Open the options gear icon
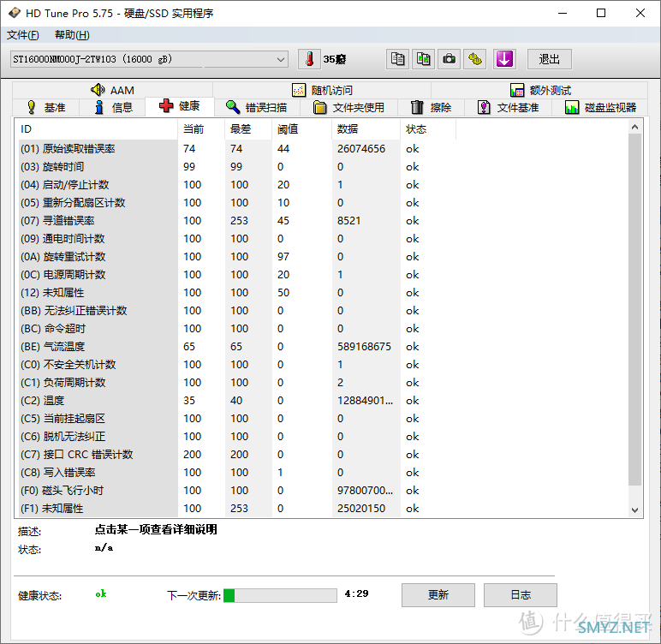This screenshot has width=661, height=644. (x=474, y=59)
